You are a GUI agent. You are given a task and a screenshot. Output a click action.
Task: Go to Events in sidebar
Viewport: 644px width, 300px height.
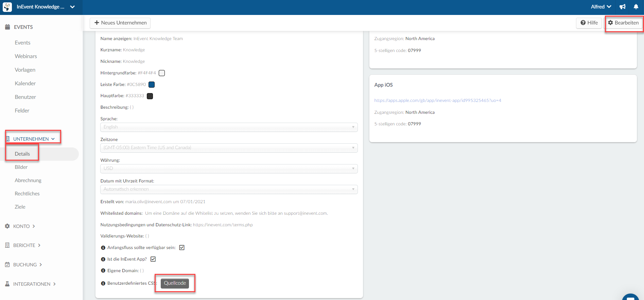22,42
